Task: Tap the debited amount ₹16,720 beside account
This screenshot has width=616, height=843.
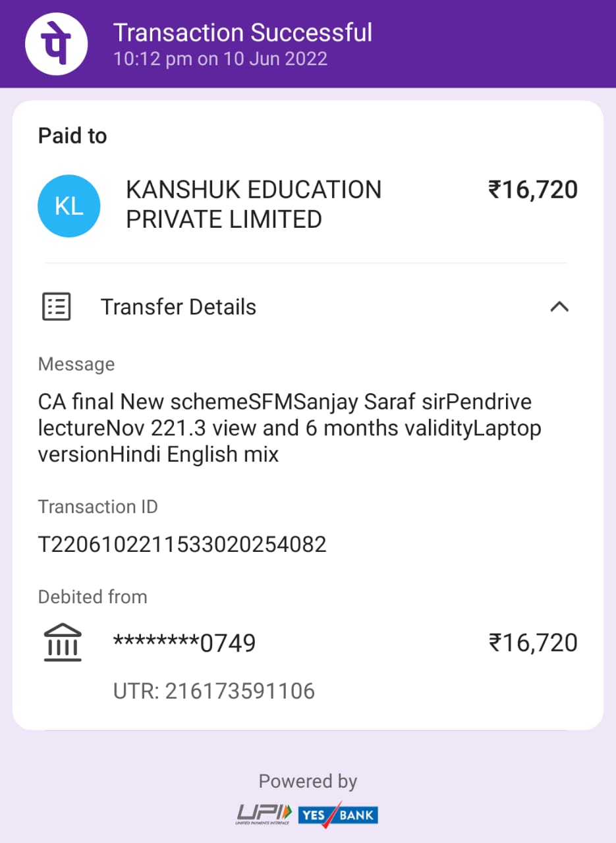Action: pyautogui.click(x=532, y=642)
